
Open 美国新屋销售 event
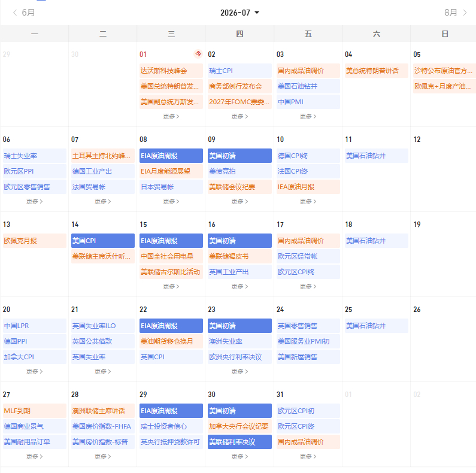308,357
